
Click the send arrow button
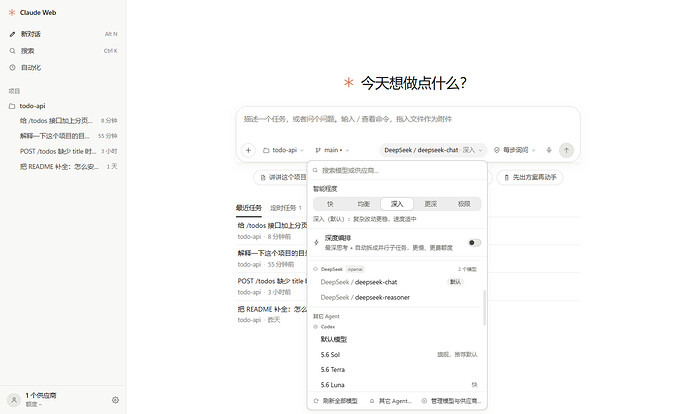tap(566, 150)
